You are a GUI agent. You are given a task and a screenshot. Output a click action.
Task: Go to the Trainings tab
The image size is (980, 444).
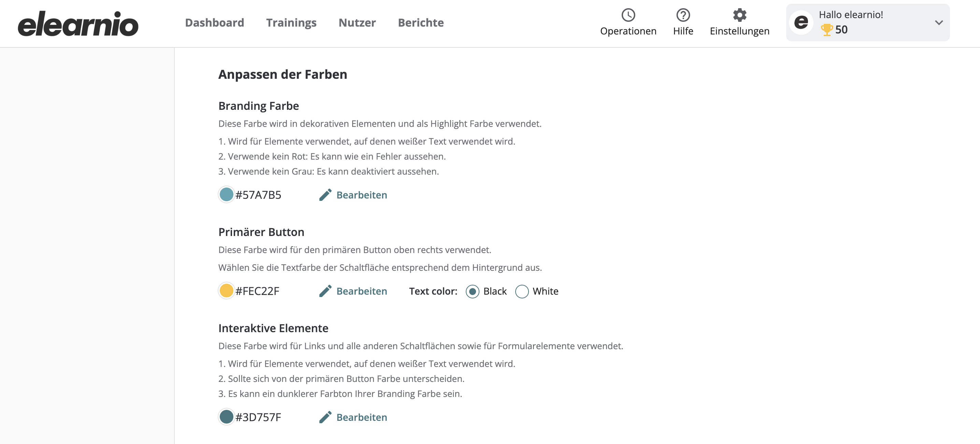[291, 23]
